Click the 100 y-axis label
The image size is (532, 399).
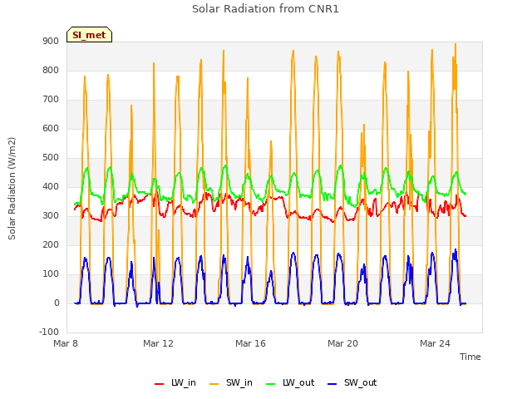point(51,274)
